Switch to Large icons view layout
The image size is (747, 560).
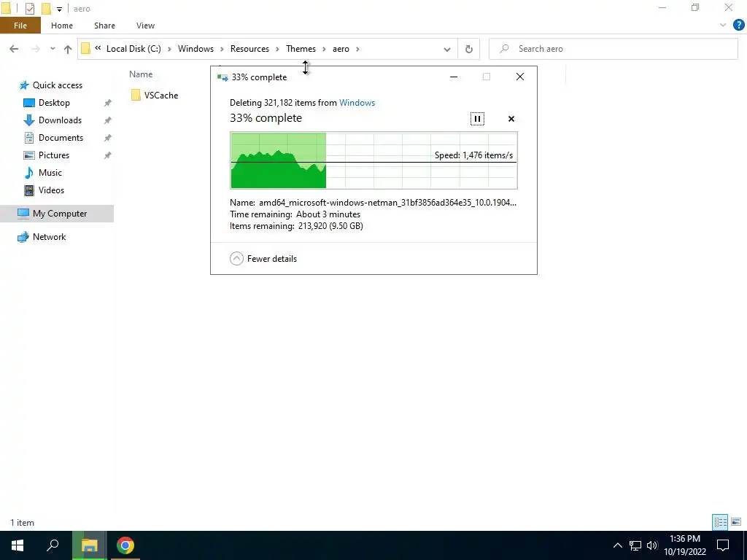coord(736,522)
